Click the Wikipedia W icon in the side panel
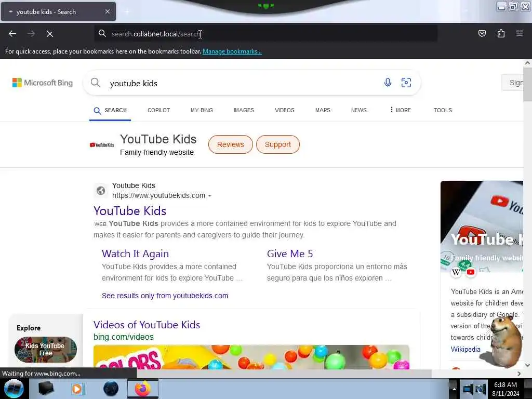 tap(456, 272)
